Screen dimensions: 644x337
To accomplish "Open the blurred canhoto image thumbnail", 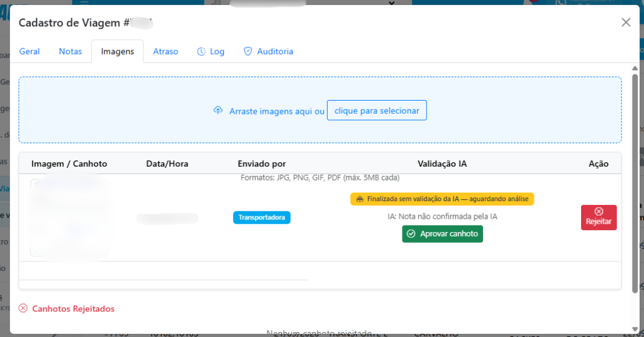I will (70, 218).
